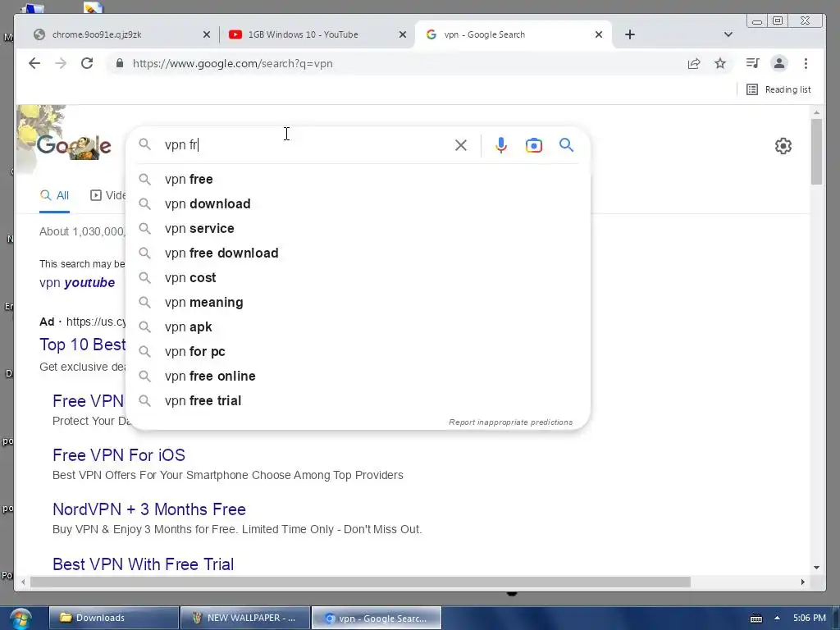Open the on-screen keyboard tray icon
Screen dimensions: 840x630
(756, 619)
